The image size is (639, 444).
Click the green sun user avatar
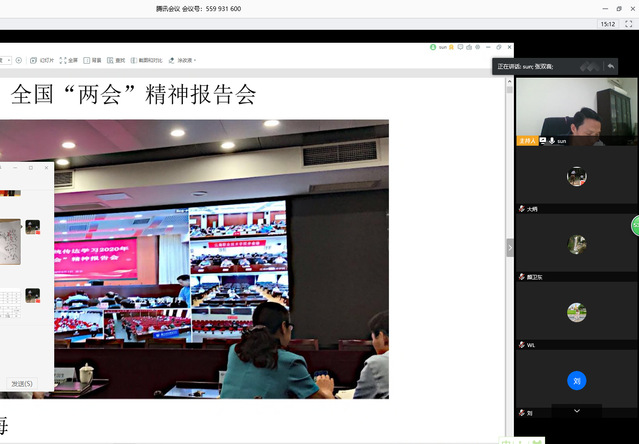pos(432,47)
